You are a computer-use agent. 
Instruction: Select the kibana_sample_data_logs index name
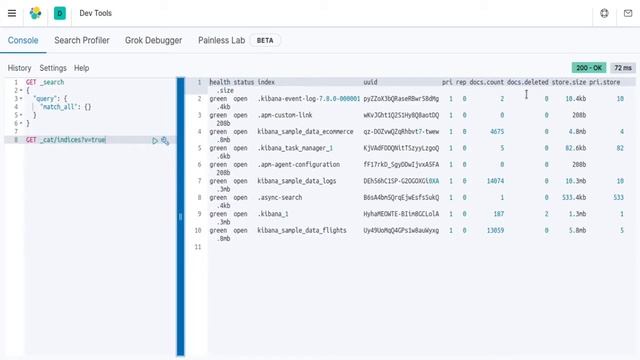(297, 181)
